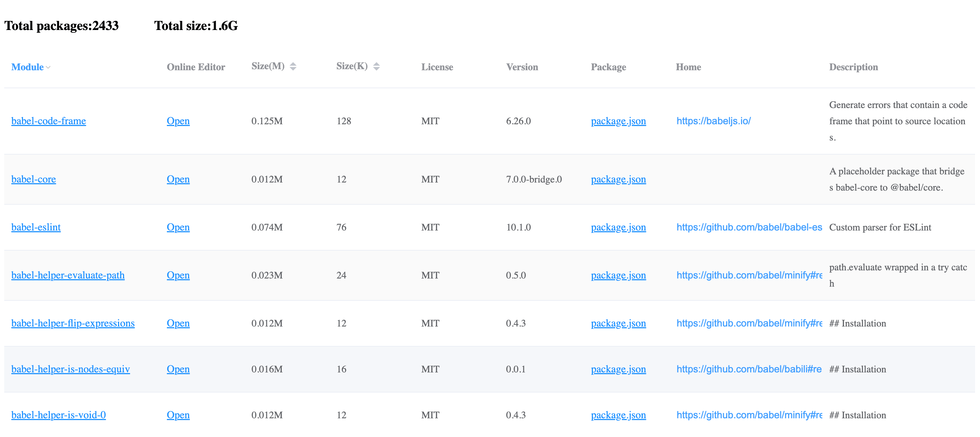Open the babili GitHub home link

(x=749, y=369)
